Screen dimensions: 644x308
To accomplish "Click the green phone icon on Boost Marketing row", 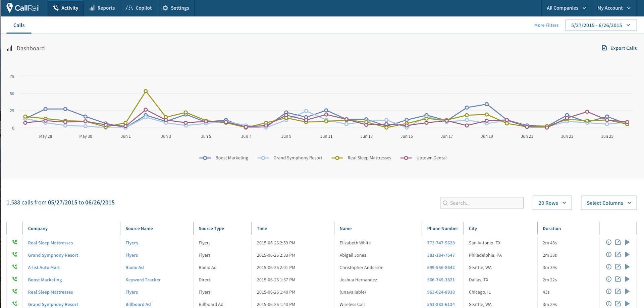I will tap(14, 280).
